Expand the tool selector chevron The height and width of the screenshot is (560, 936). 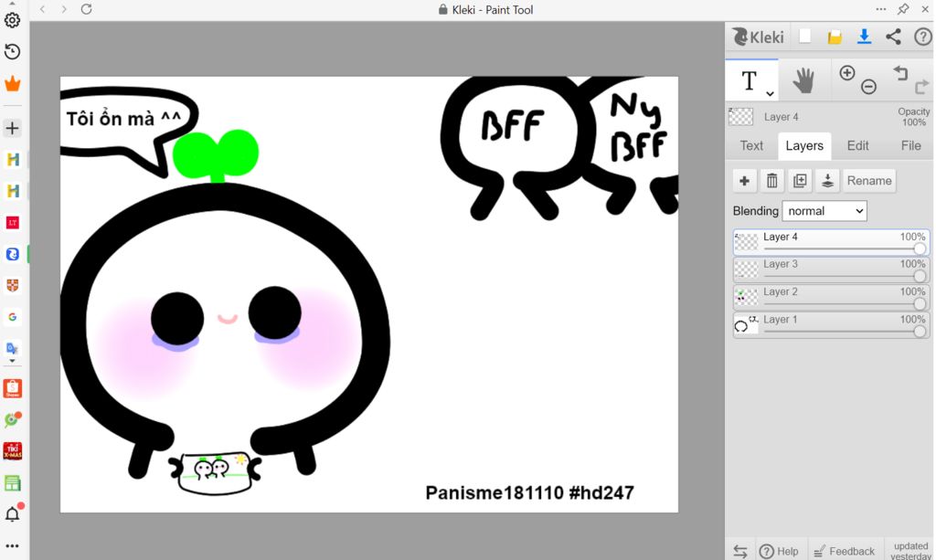point(770,93)
